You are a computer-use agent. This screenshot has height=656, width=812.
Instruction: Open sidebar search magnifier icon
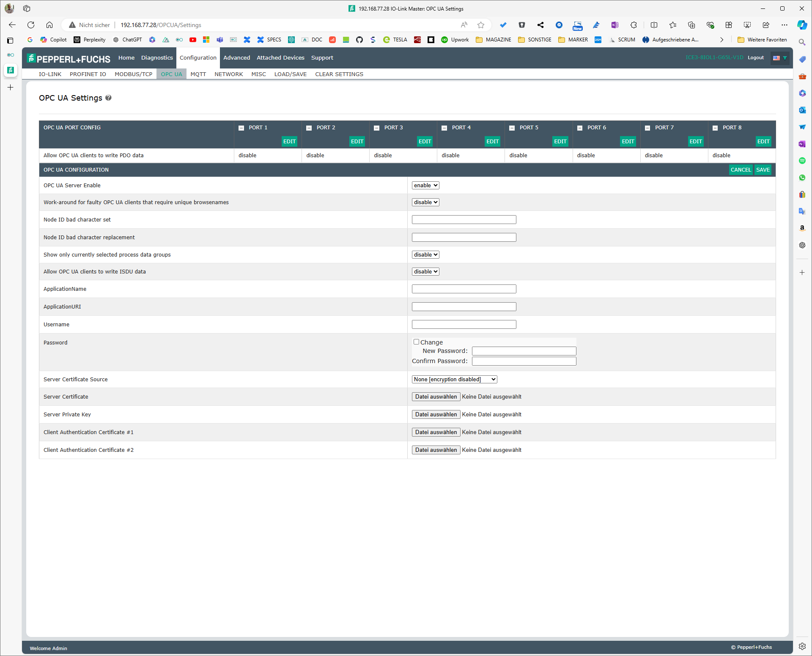coord(802,42)
